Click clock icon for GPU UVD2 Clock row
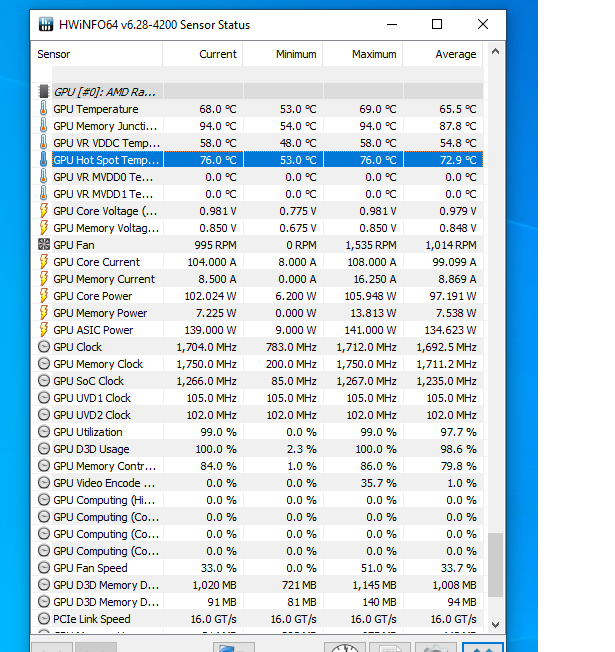Screen dimensions: 615x652 tap(44, 415)
